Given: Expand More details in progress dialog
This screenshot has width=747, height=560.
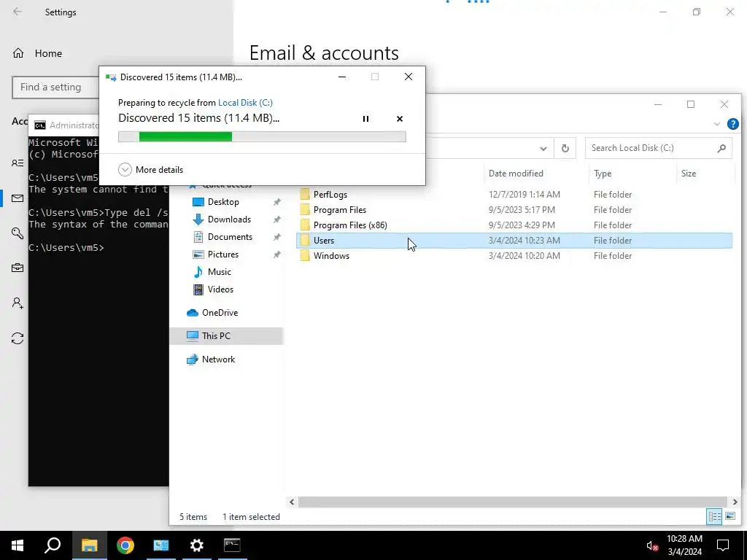Looking at the screenshot, I should 150,169.
